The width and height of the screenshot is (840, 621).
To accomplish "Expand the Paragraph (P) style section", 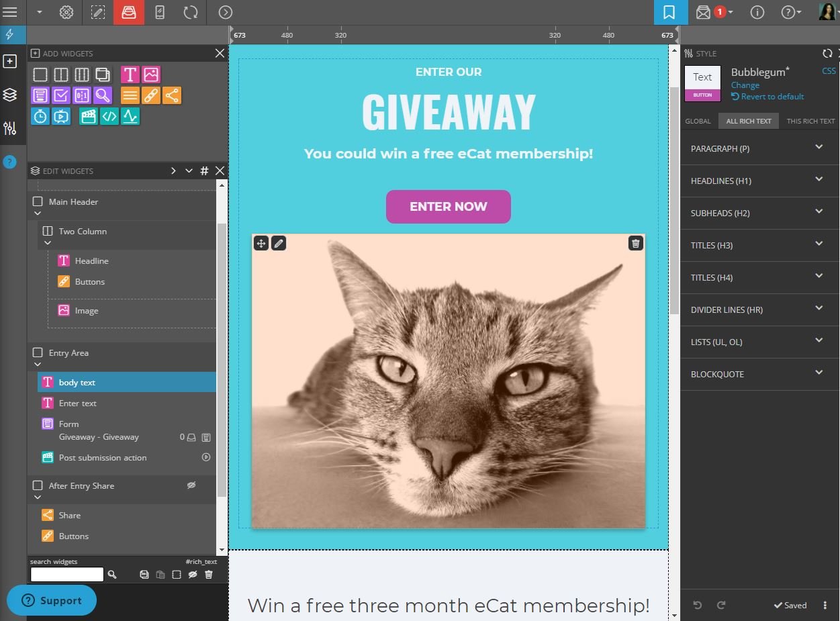I will (x=819, y=148).
